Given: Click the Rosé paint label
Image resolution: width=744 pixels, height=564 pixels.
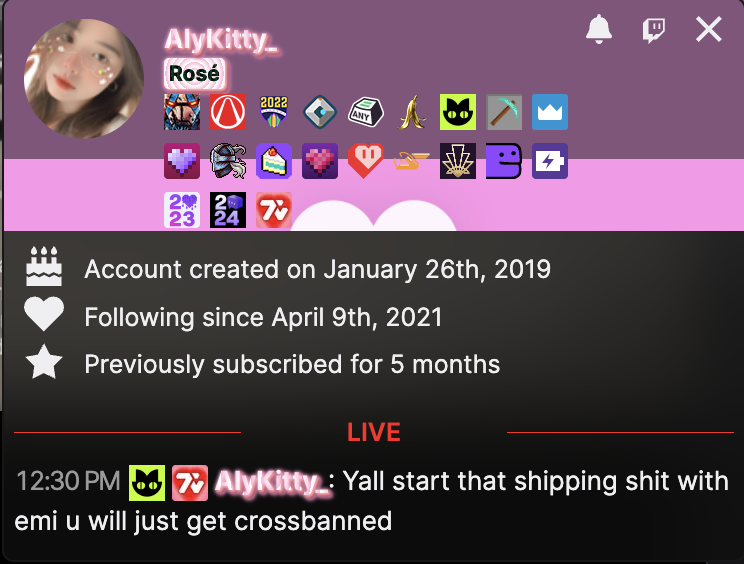Looking at the screenshot, I should 195,74.
